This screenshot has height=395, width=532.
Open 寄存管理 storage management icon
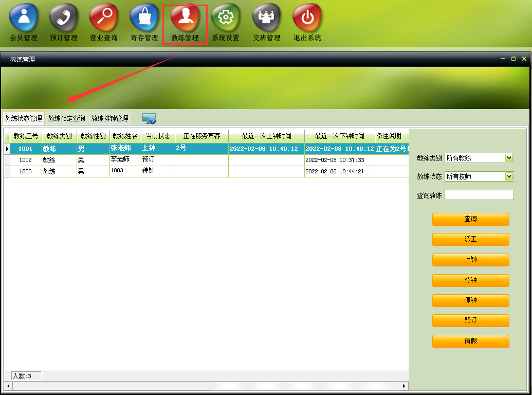(144, 23)
